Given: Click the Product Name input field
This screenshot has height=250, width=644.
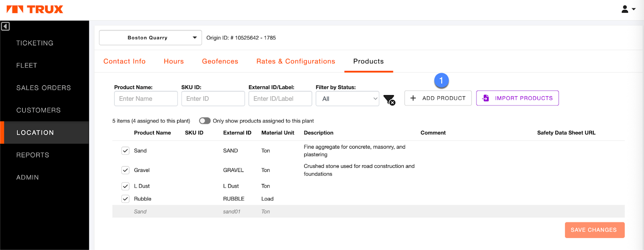Looking at the screenshot, I should (146, 99).
